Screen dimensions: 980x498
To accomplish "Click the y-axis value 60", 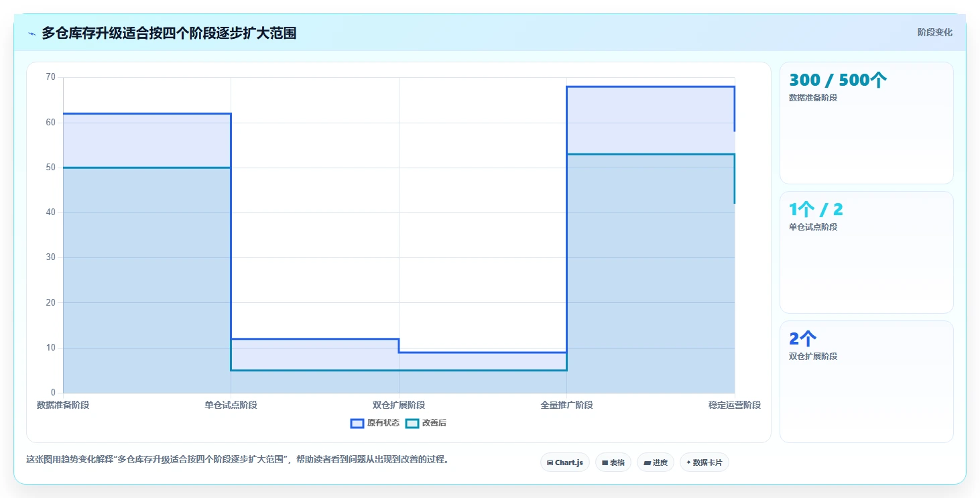I will (x=51, y=123).
